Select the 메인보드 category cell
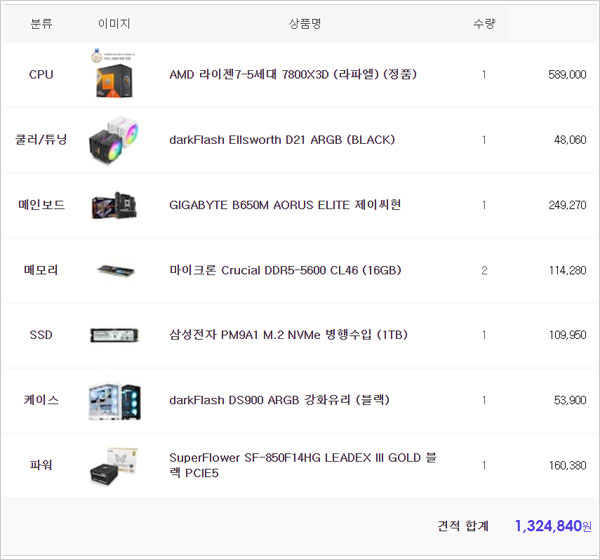 click(41, 205)
